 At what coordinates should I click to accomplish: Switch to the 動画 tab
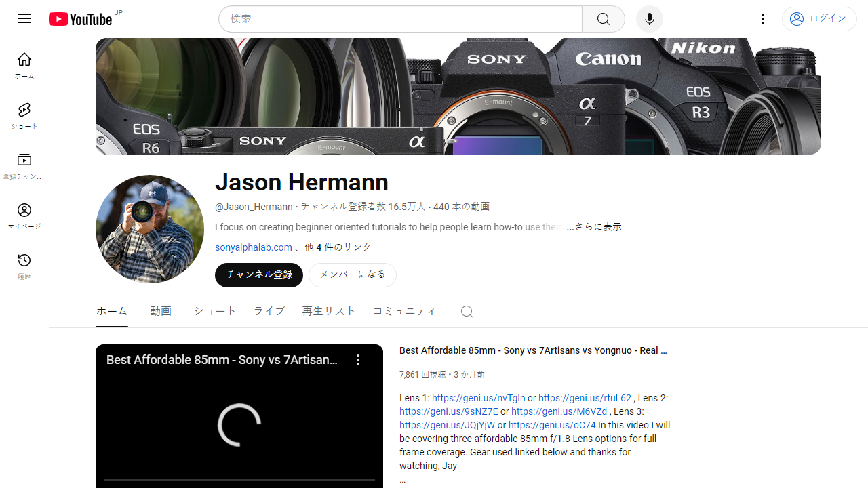pyautogui.click(x=161, y=311)
